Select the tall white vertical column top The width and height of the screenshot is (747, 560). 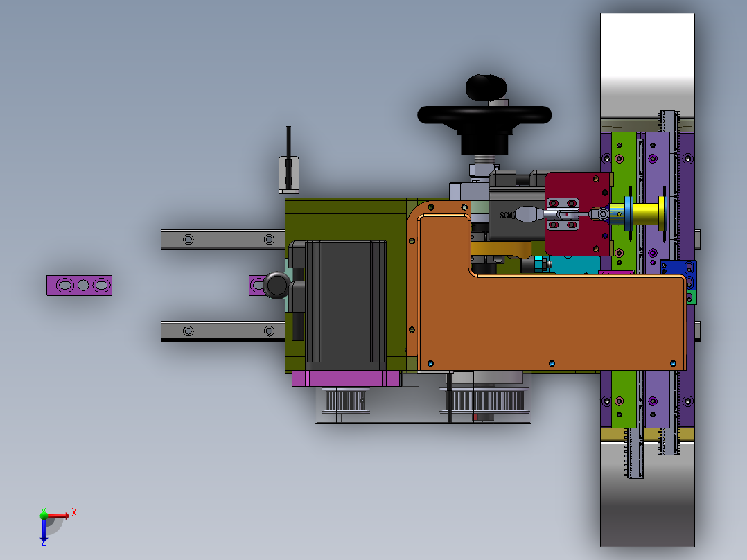pyautogui.click(x=647, y=54)
